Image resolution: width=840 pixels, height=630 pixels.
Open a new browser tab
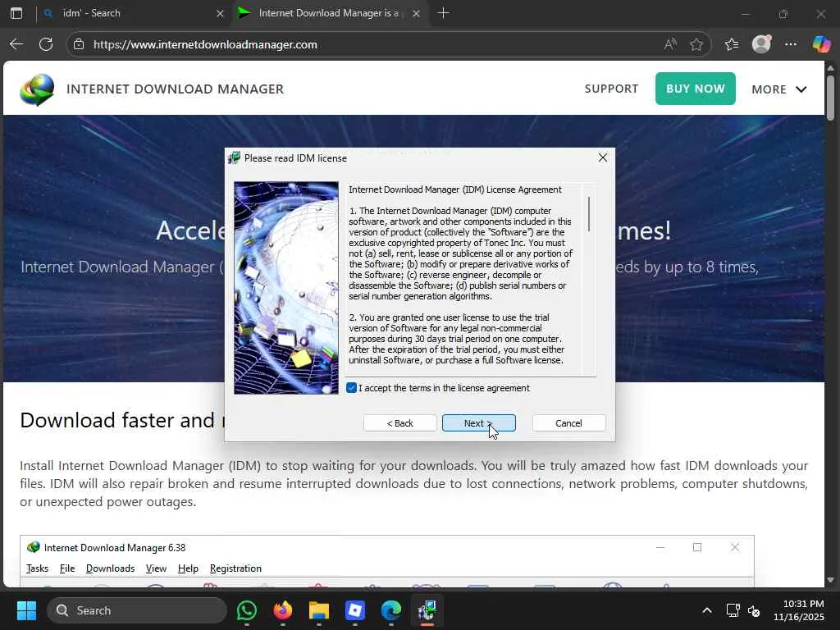(x=443, y=13)
